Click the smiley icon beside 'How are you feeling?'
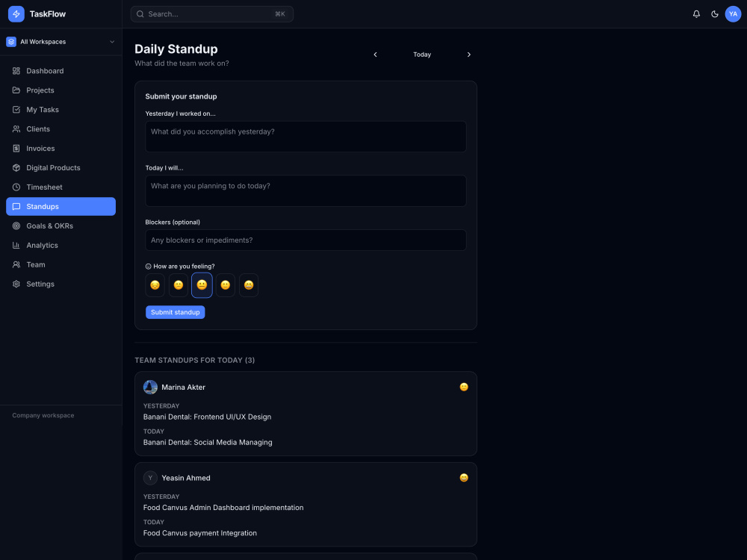Screen dimensions: 747x560 click(x=148, y=267)
